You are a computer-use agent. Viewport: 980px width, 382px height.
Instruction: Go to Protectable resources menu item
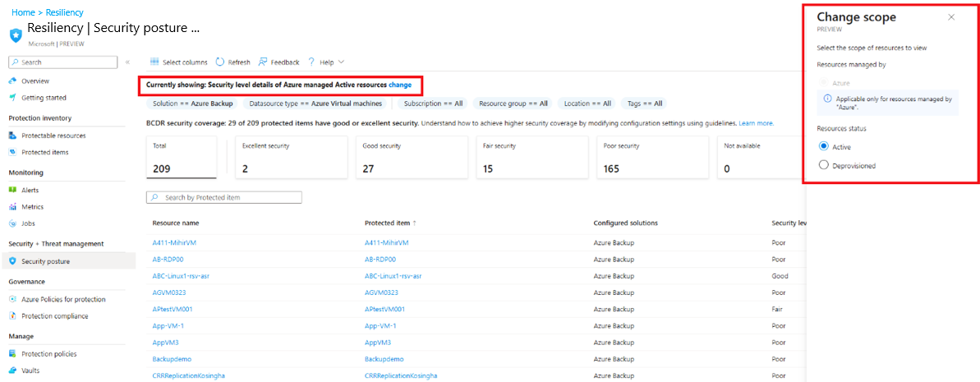[53, 136]
